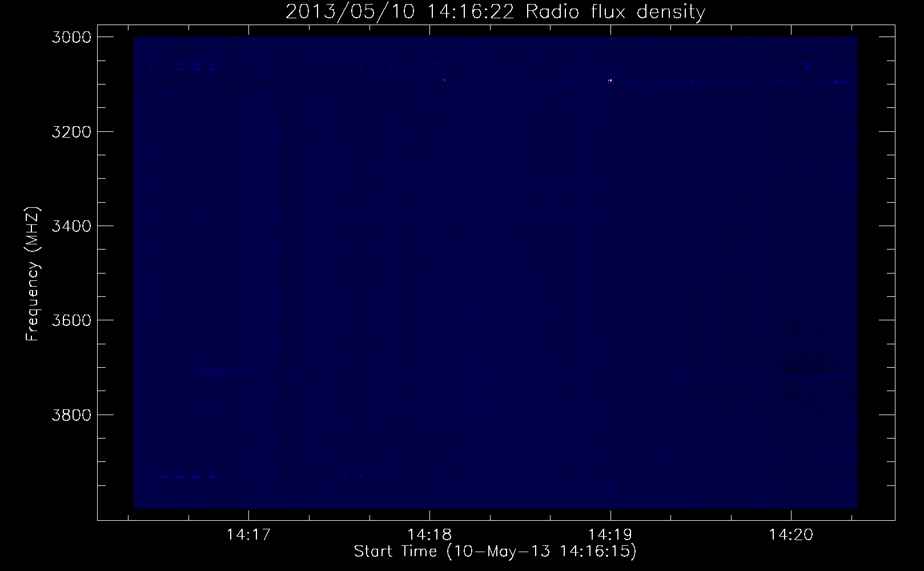Viewport: 924px width, 571px height.
Task: Click the 'Frequency (MHZ)' axis label
Action: (32, 274)
